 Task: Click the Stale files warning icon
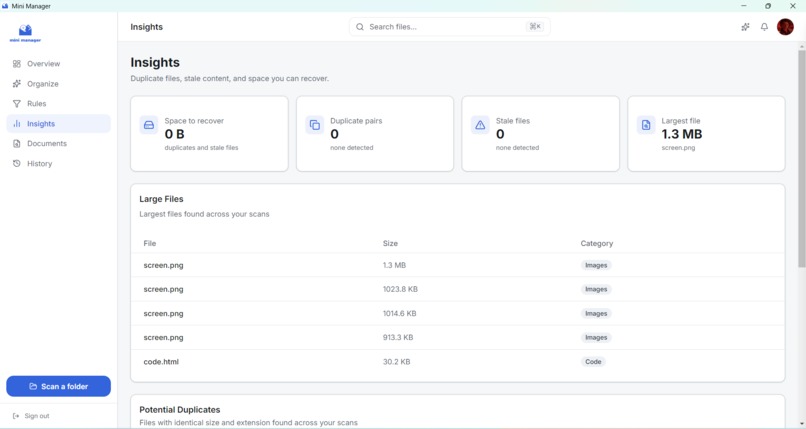click(x=480, y=125)
